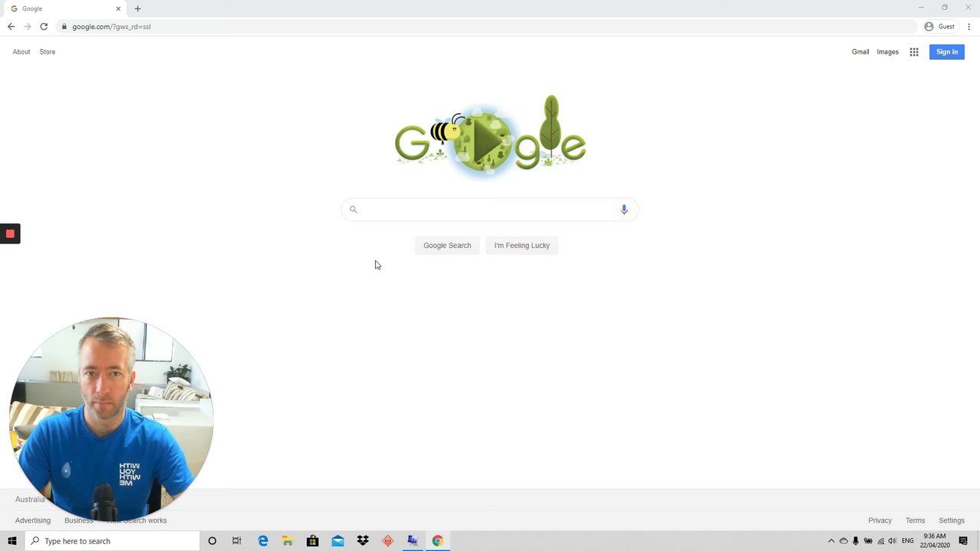Open the About link
Screen dimensions: 980x551
(x=21, y=52)
